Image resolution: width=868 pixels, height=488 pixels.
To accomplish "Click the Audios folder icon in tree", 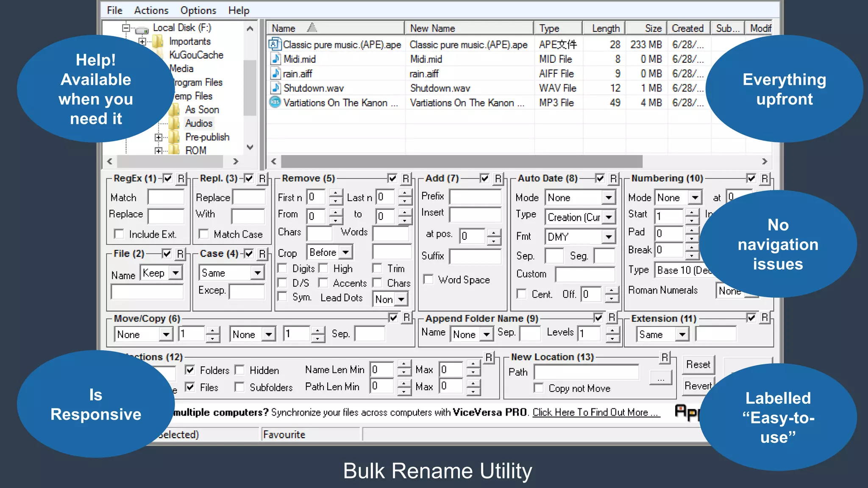I will [174, 123].
